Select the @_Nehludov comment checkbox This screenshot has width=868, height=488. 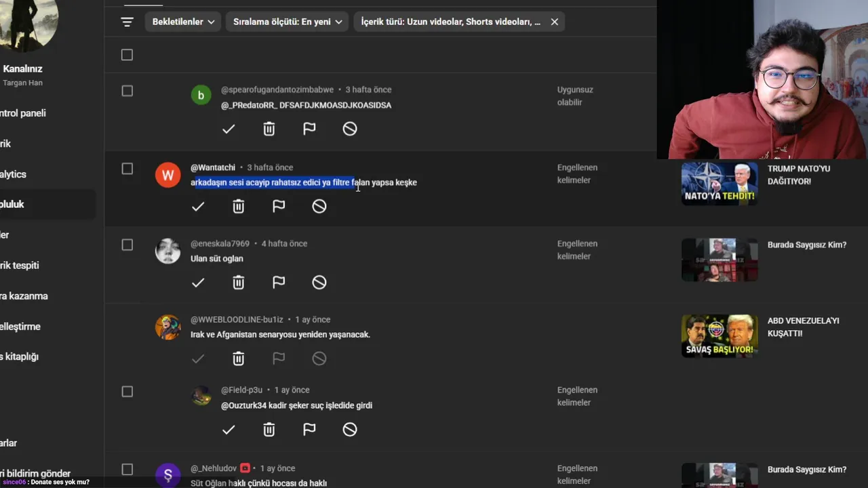[127, 469]
